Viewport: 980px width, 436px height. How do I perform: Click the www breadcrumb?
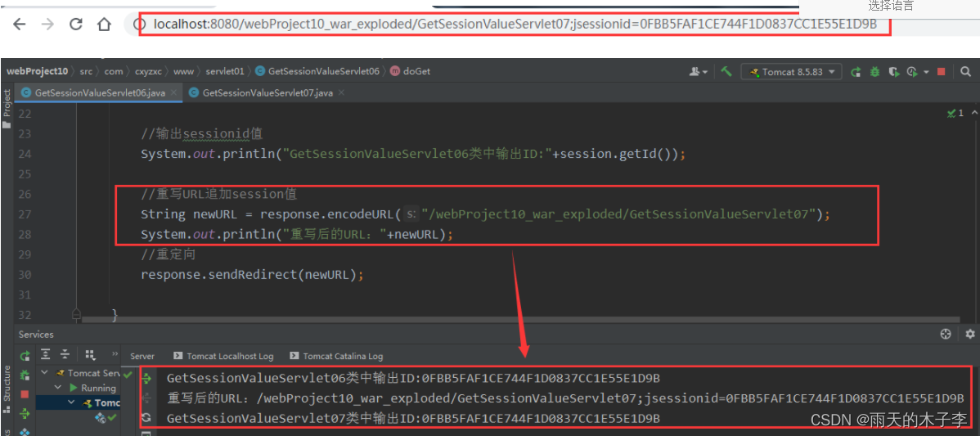click(x=184, y=71)
